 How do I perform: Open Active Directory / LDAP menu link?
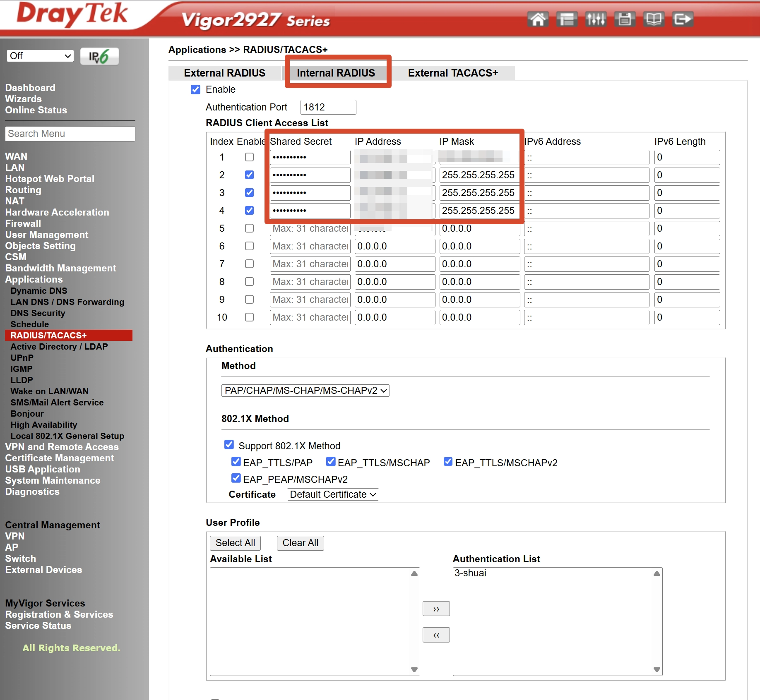coord(59,347)
